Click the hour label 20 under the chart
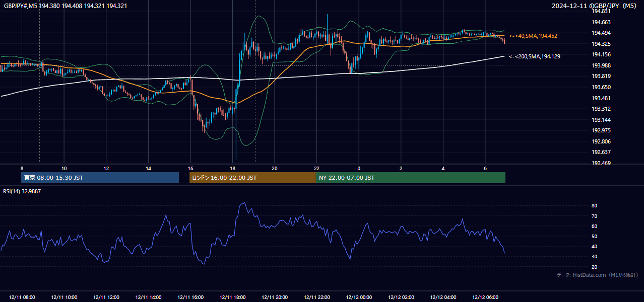This screenshot has height=302, width=644. [275, 168]
